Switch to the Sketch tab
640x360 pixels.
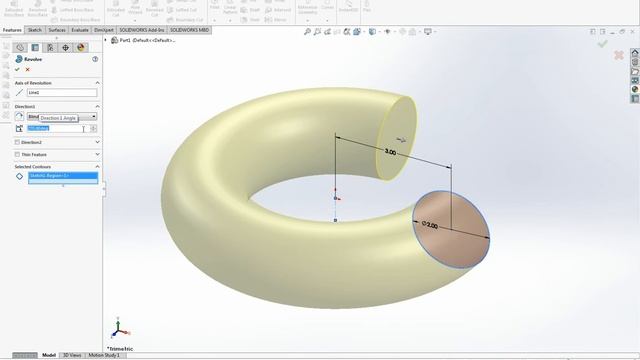click(35, 30)
